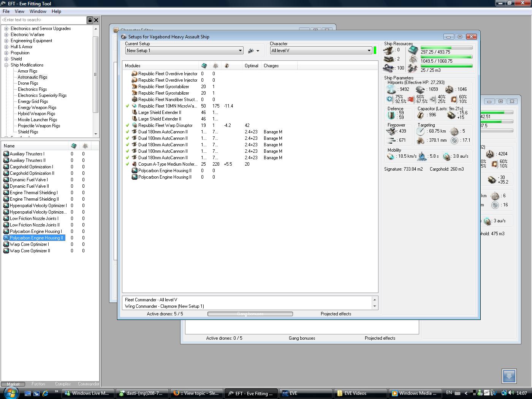Screen dimensions: 532x399
Task: Open the Help menu
Action: [x=56, y=11]
